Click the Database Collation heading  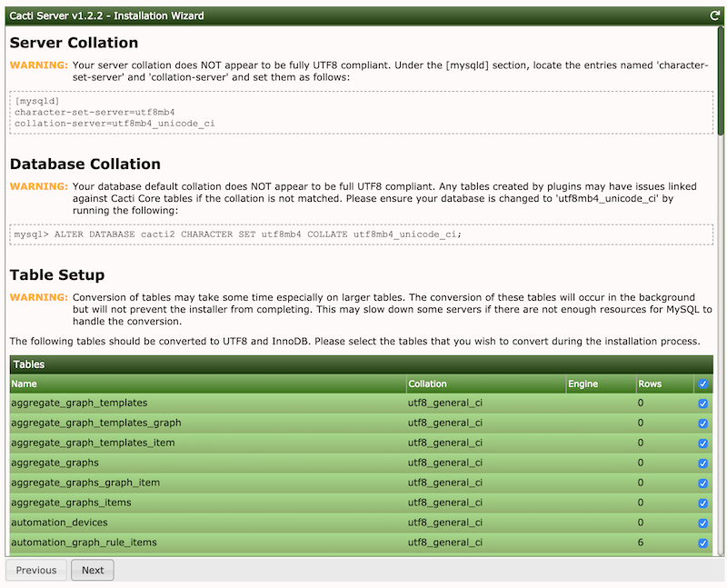(85, 164)
